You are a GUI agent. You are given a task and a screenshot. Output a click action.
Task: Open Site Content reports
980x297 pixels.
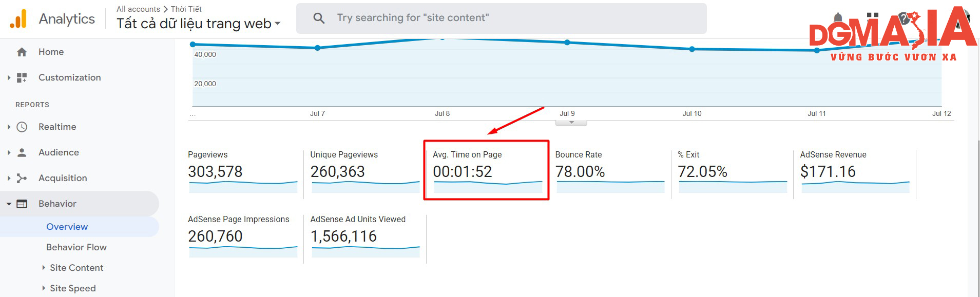(76, 268)
